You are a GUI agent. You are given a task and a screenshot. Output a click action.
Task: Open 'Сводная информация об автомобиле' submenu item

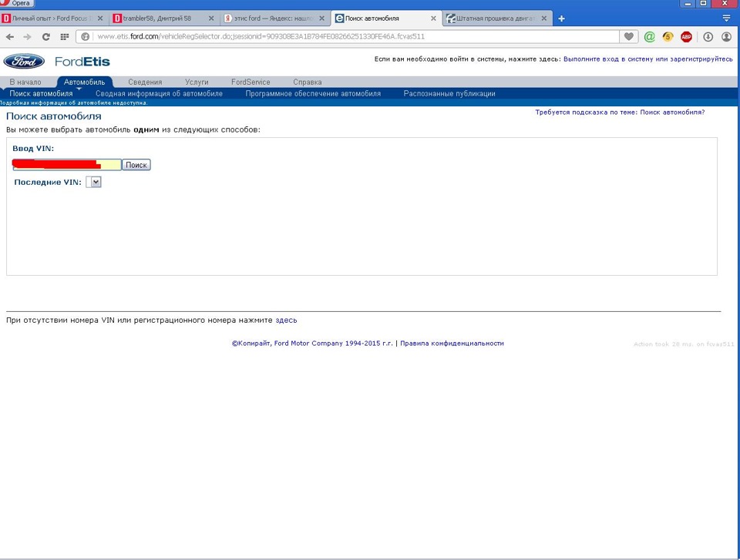coord(159,93)
